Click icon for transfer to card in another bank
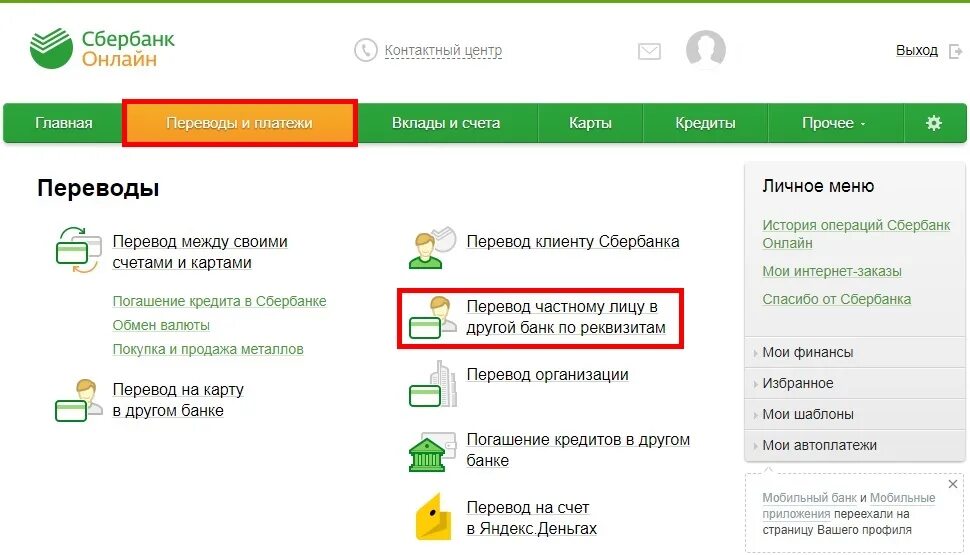 pos(79,400)
